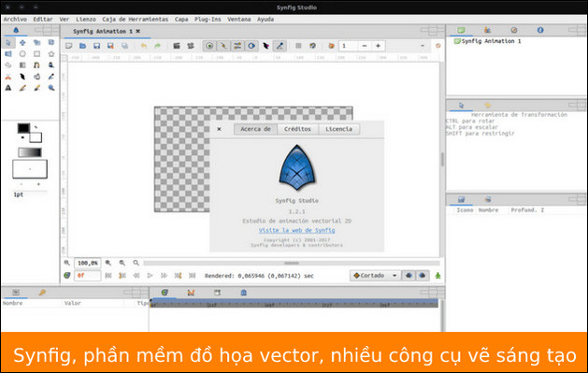Open the Info panel tab
Viewport: 588px width, 373px height.
[540, 30]
